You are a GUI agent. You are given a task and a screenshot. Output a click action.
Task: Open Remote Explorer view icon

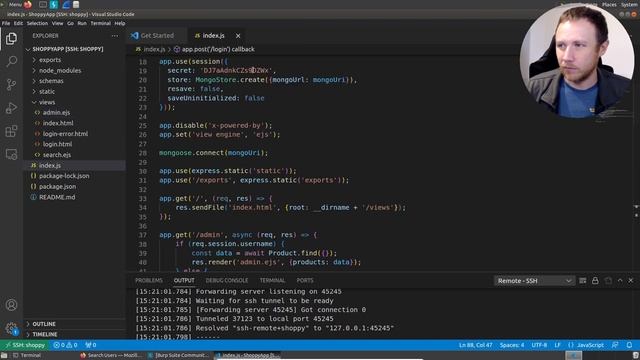11,154
